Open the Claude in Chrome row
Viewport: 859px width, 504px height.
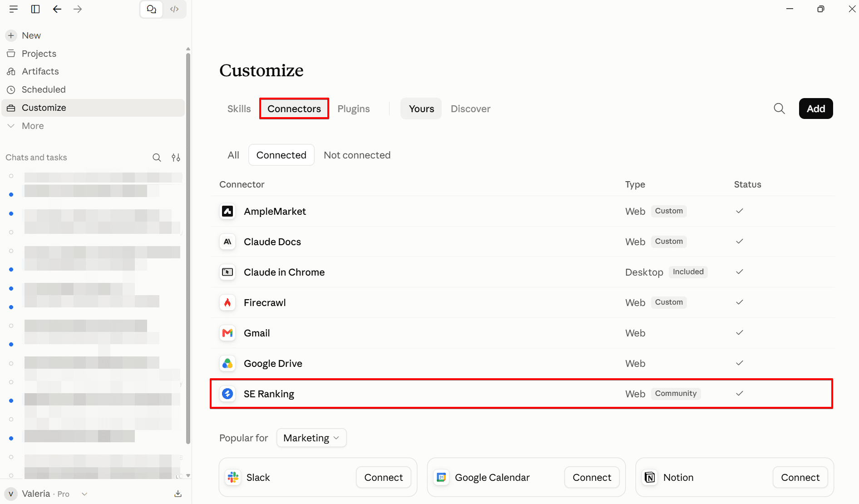coord(522,272)
